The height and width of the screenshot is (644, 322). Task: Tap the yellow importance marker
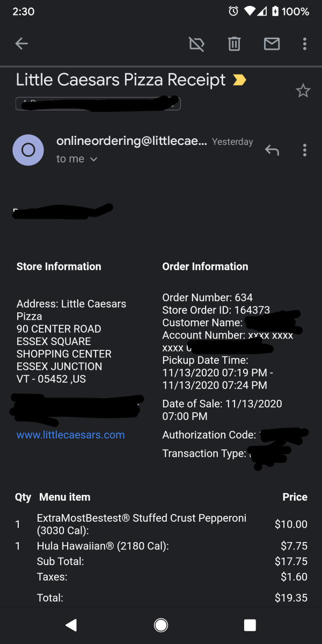click(239, 80)
